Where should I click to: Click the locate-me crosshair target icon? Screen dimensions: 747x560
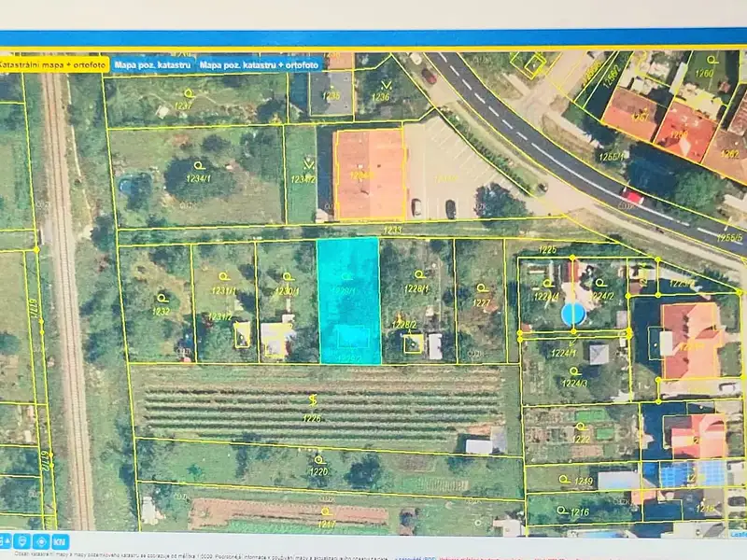point(41,541)
